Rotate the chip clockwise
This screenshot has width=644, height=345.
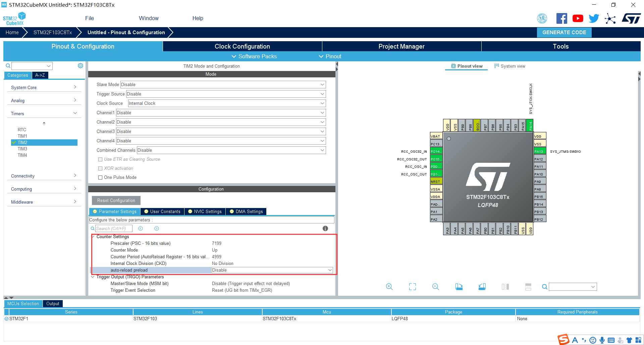pos(459,287)
